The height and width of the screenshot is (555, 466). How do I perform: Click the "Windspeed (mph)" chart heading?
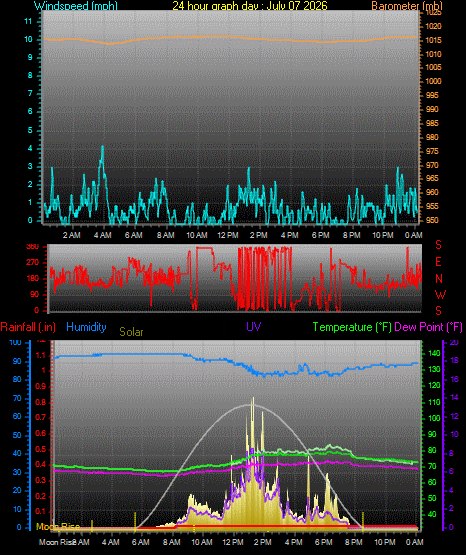point(76,6)
